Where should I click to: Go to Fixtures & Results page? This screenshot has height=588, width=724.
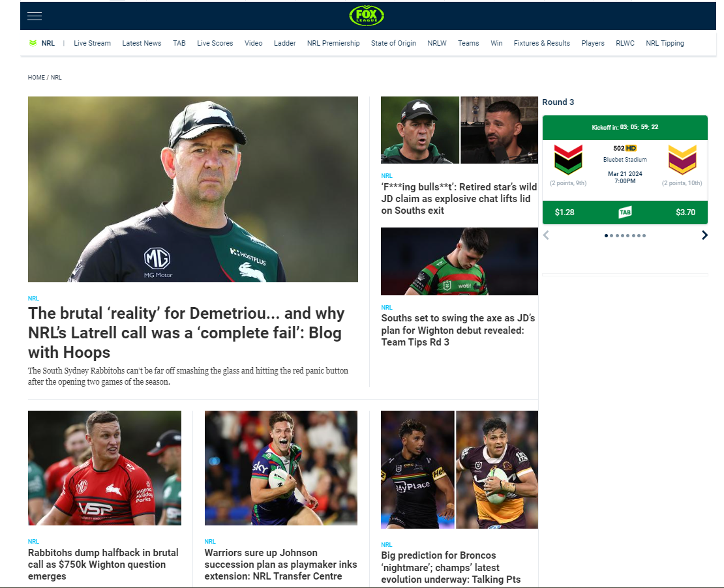pos(541,43)
